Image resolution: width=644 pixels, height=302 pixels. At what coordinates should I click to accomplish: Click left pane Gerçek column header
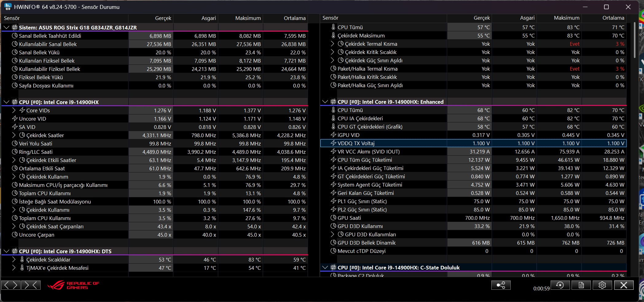tap(151, 18)
